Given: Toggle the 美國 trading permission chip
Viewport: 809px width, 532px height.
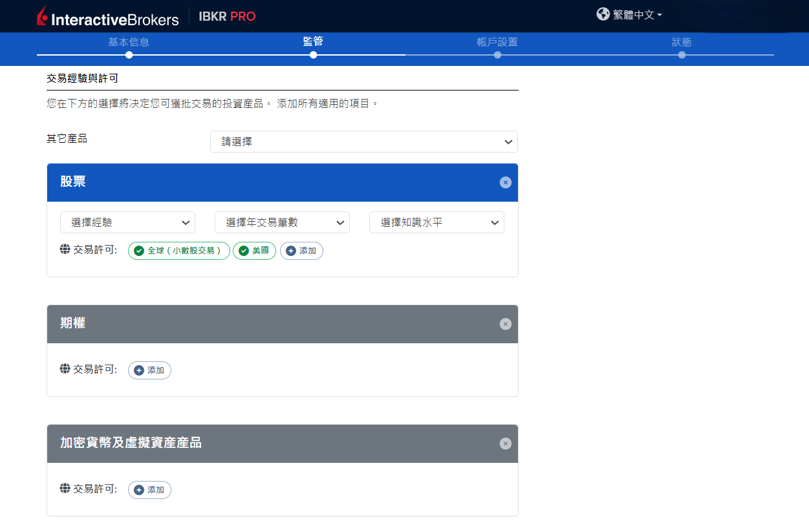Looking at the screenshot, I should 254,251.
